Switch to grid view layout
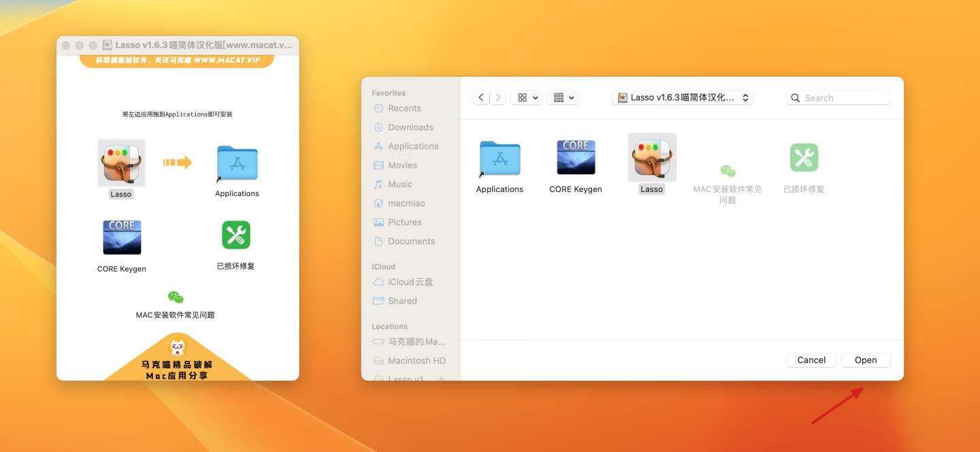 point(521,97)
